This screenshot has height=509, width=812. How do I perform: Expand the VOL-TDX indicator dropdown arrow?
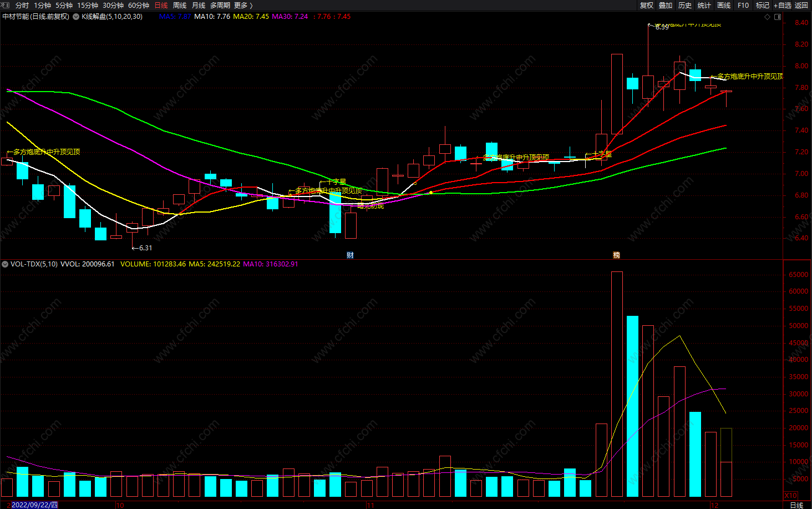[5, 264]
